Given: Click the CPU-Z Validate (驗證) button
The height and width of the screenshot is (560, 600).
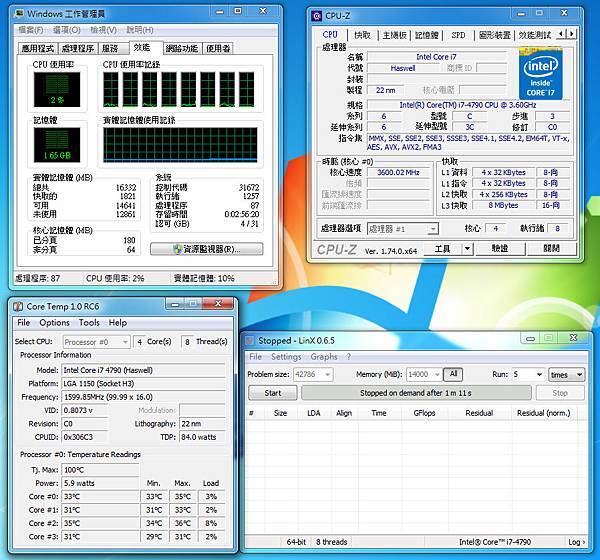Looking at the screenshot, I should pyautogui.click(x=500, y=249).
